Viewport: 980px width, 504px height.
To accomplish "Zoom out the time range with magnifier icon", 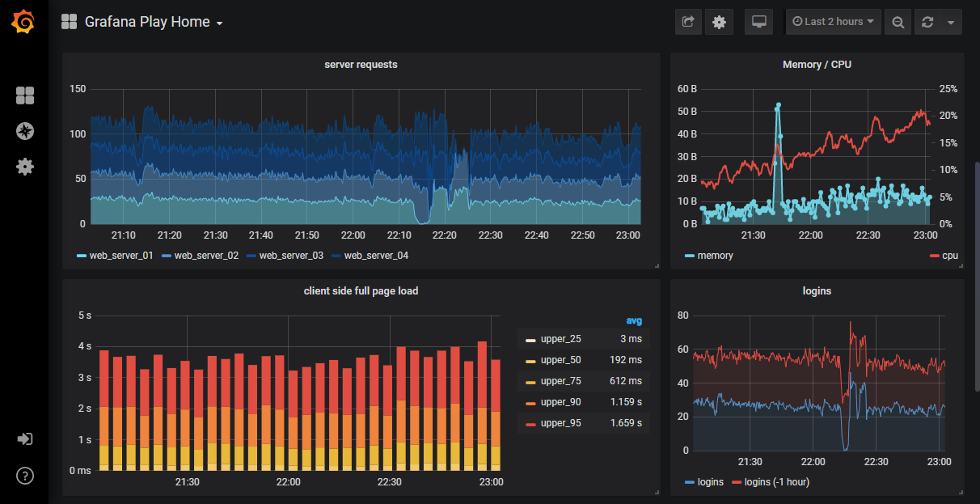I will point(898,22).
